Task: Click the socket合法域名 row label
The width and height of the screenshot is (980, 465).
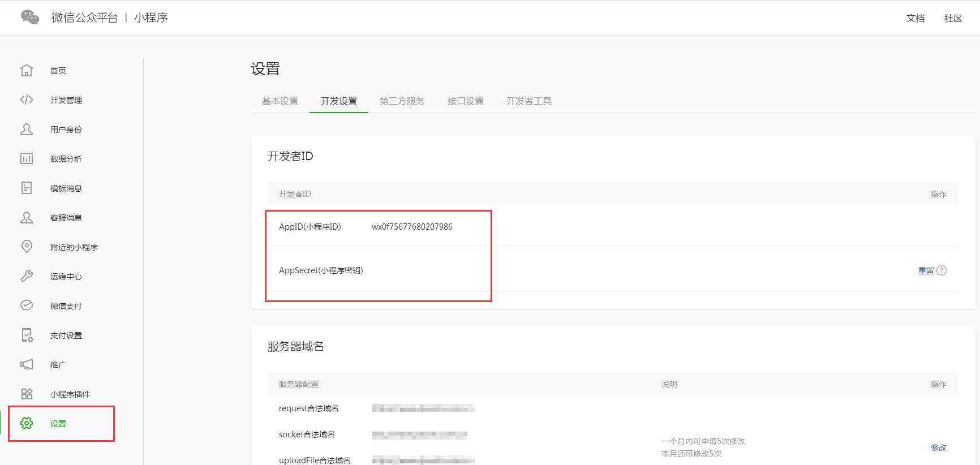Action: point(307,434)
